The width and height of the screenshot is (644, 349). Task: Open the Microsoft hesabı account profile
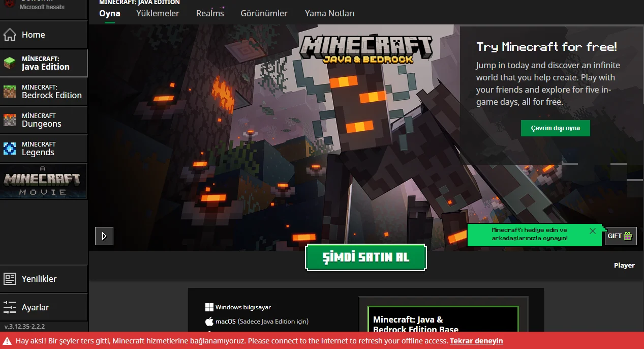pos(44,6)
